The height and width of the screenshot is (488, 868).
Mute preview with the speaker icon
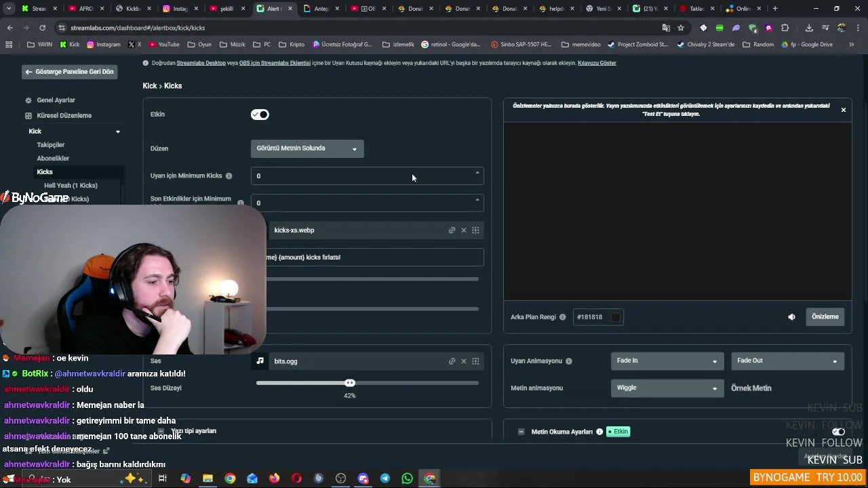(791, 317)
